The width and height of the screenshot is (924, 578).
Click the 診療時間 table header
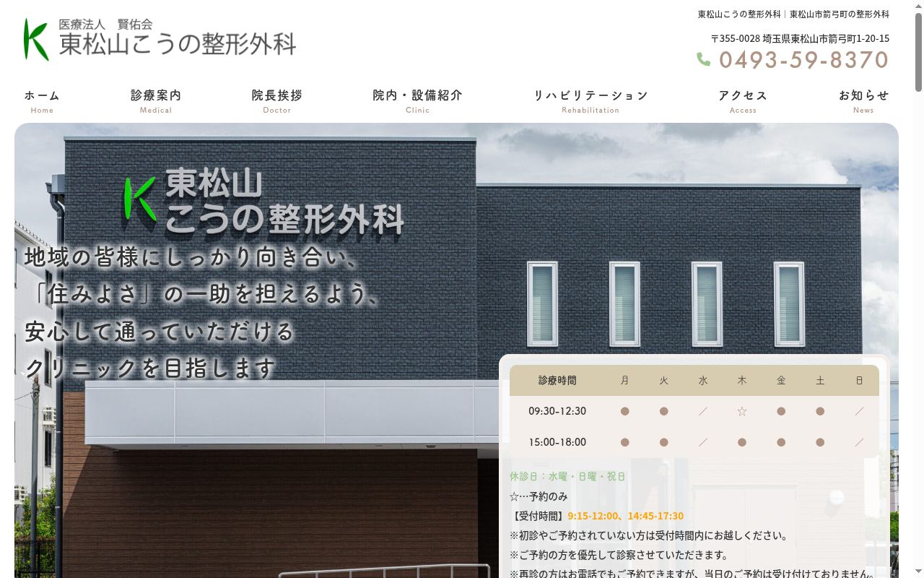click(x=557, y=380)
